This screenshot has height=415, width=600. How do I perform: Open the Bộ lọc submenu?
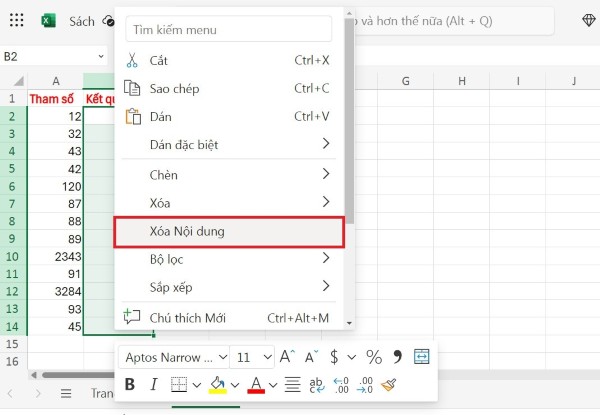228,259
